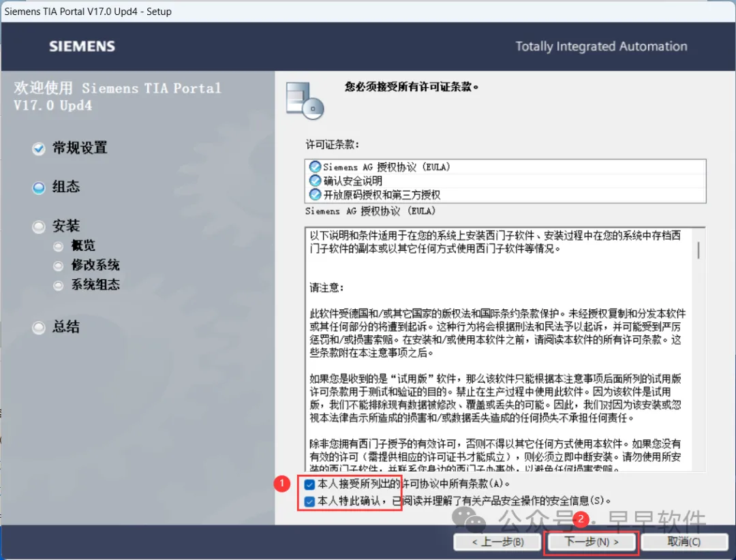Click the 您必须接受所有许可证条款 heading
Screen dimensions: 736x560
[x=412, y=87]
